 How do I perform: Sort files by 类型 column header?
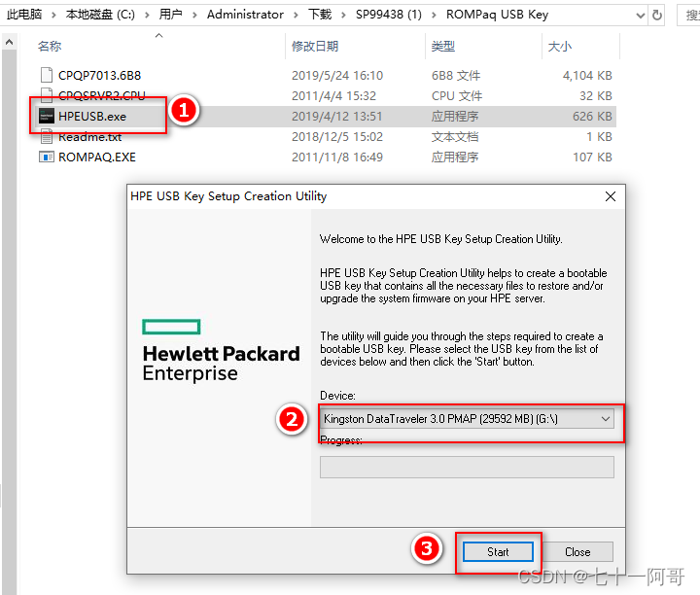443,47
